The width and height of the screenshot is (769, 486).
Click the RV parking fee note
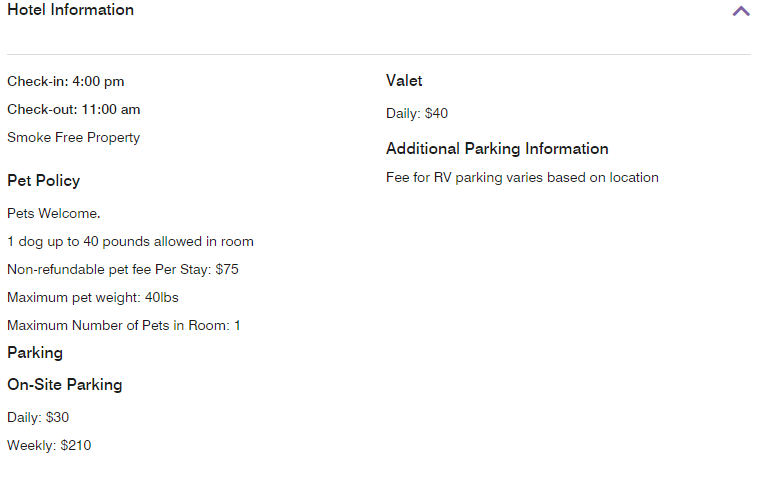point(522,178)
